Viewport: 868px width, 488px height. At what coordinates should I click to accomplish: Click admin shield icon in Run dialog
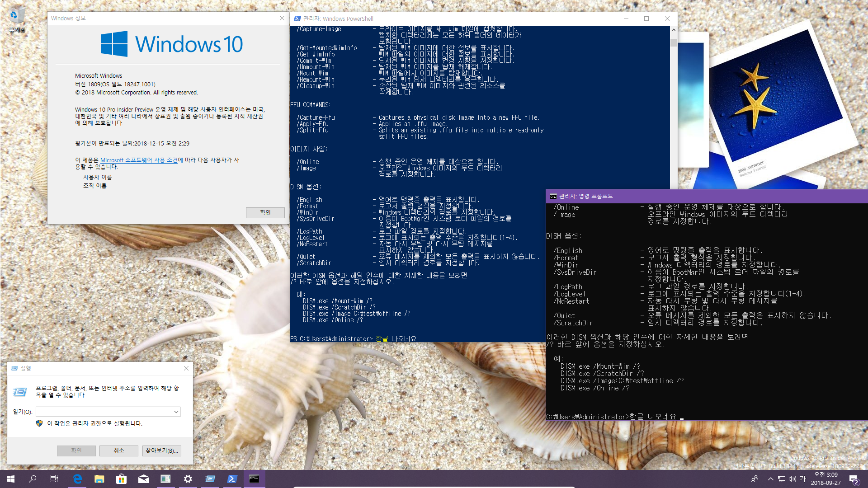(x=39, y=423)
